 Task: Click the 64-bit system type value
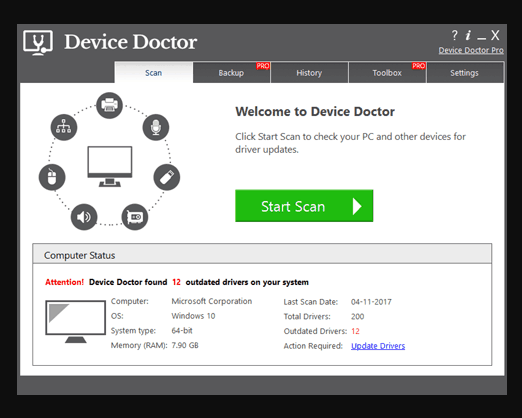[182, 331]
